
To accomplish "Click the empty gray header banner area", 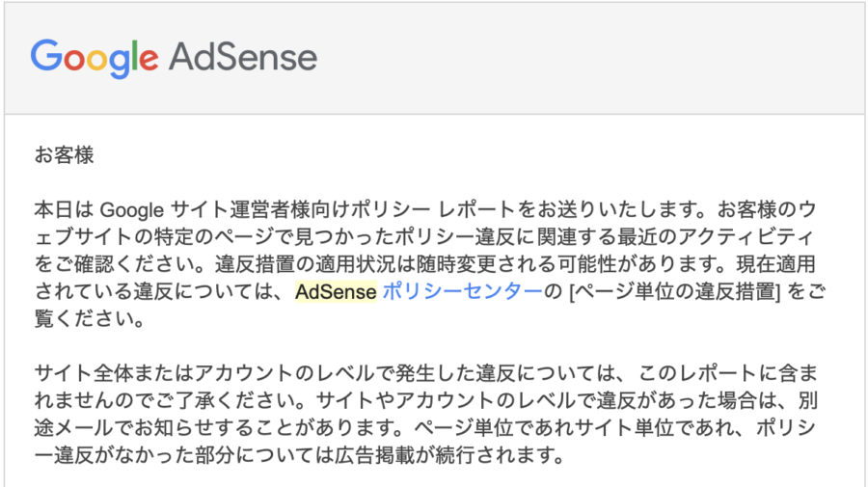I will click(586, 58).
